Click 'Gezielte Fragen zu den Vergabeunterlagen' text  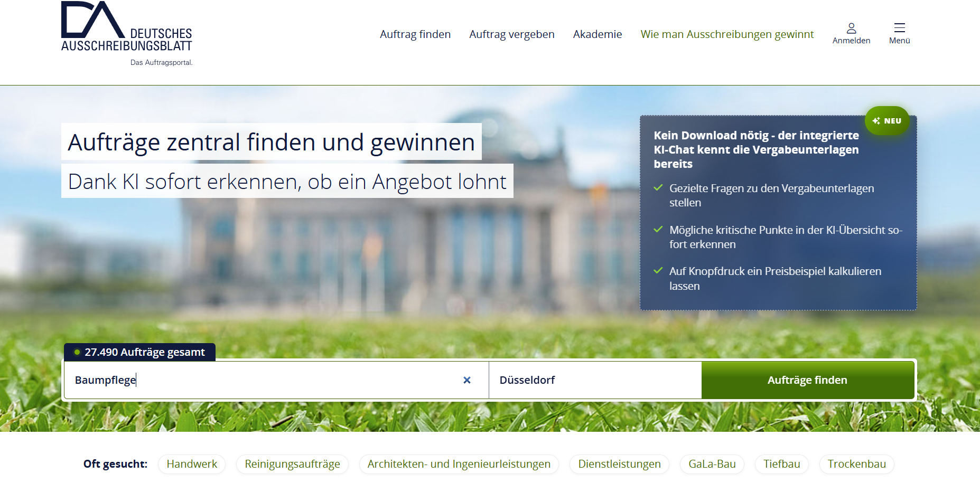(771, 195)
